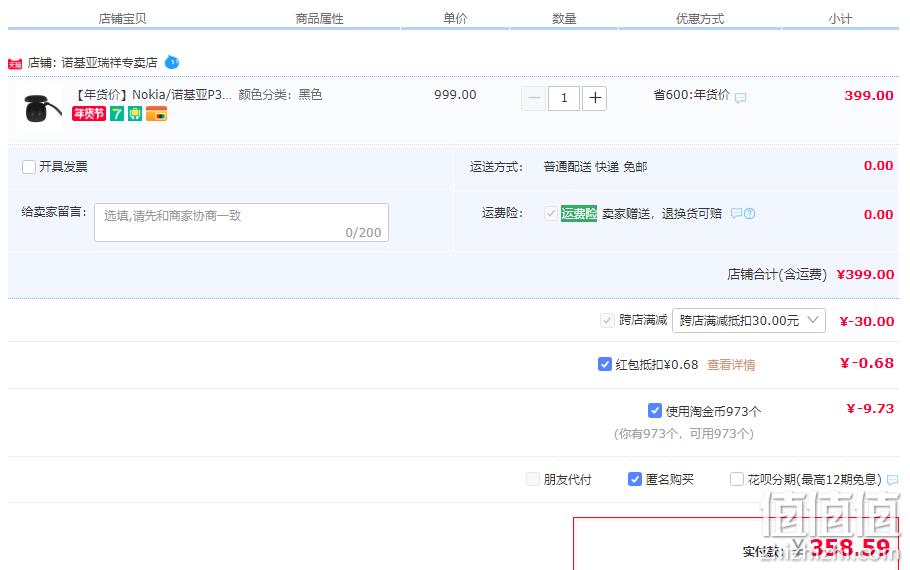The height and width of the screenshot is (570, 910).
Task: Open Wangwang chat with 诺基亚瑞祥专卖店
Action: pos(172,62)
